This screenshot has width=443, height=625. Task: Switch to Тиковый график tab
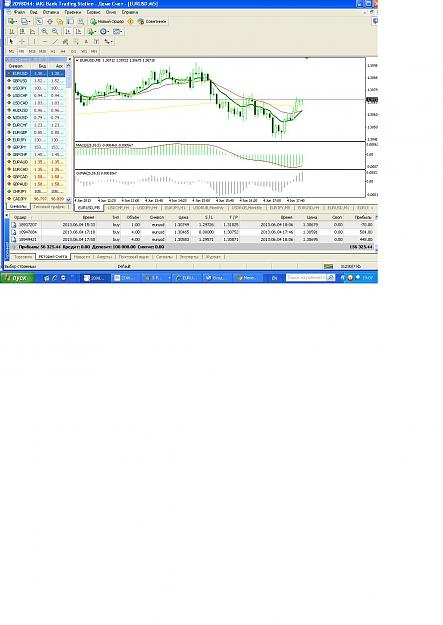pyautogui.click(x=51, y=207)
